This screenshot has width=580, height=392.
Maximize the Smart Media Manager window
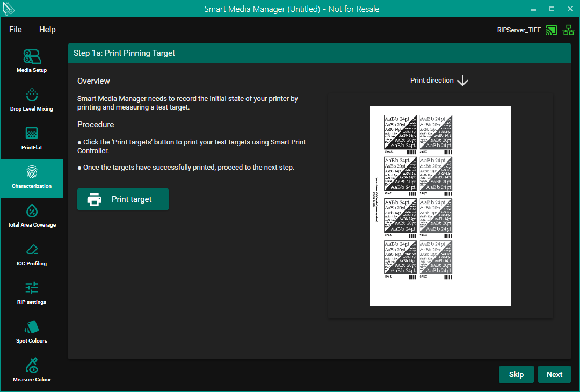(552, 9)
